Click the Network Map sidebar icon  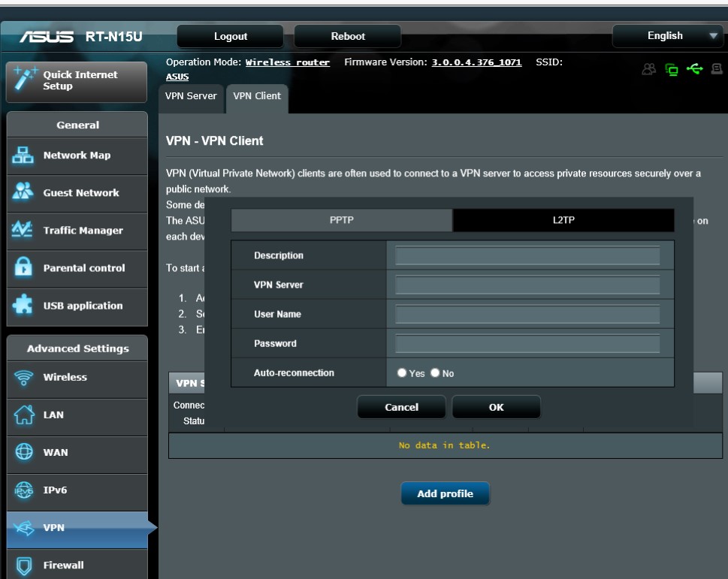click(23, 155)
